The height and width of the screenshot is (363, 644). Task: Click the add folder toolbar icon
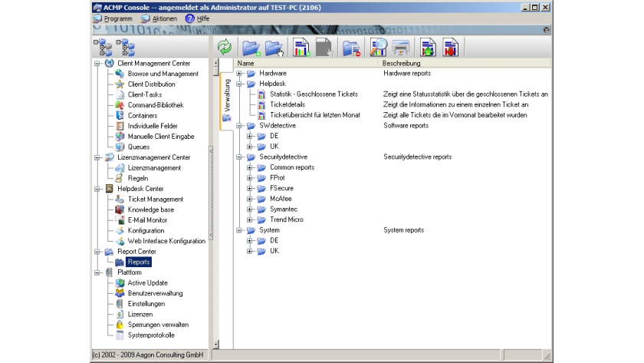coord(251,48)
